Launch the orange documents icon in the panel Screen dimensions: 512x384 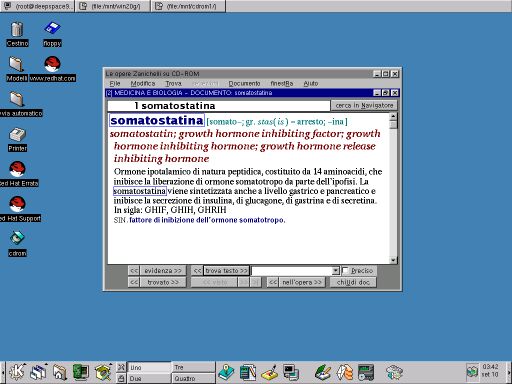[x=344, y=372]
